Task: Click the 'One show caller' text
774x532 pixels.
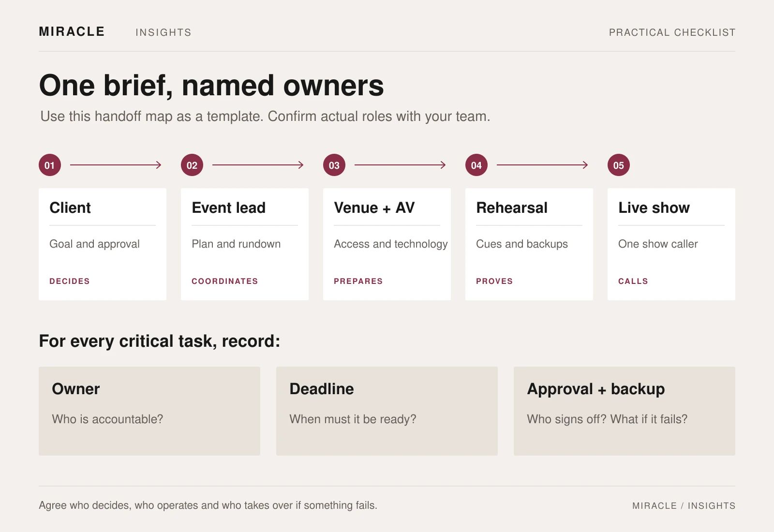Action: (658, 244)
